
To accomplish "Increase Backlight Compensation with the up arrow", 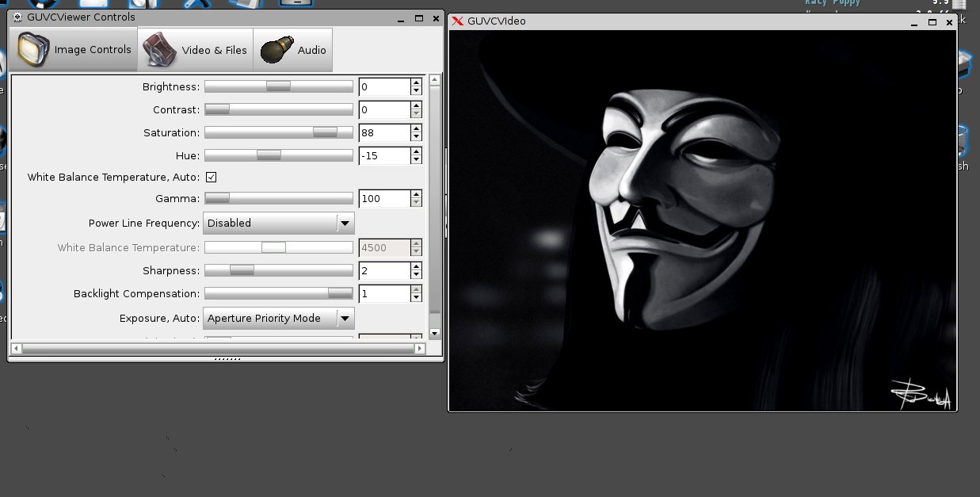I will point(416,289).
